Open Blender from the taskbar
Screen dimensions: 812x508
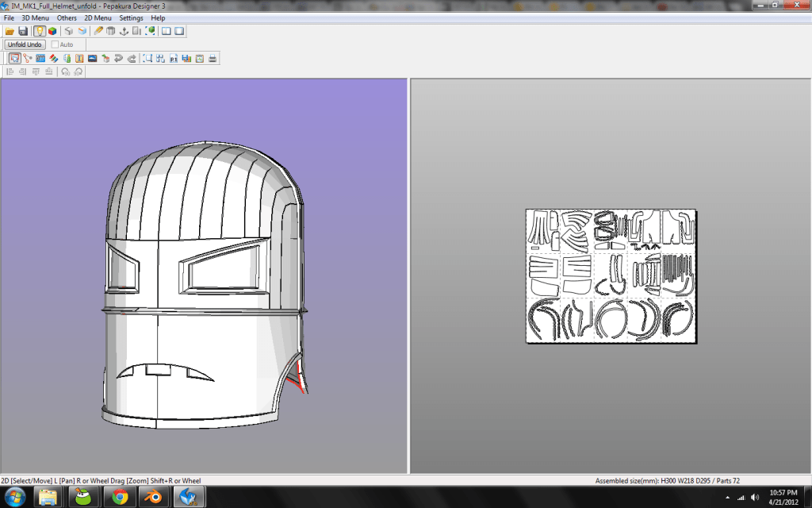154,498
